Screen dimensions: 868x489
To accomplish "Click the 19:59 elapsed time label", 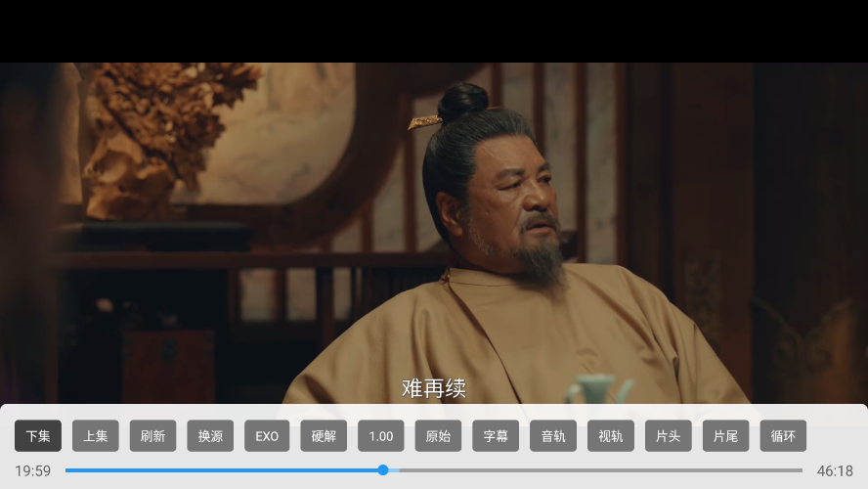I will [x=32, y=470].
